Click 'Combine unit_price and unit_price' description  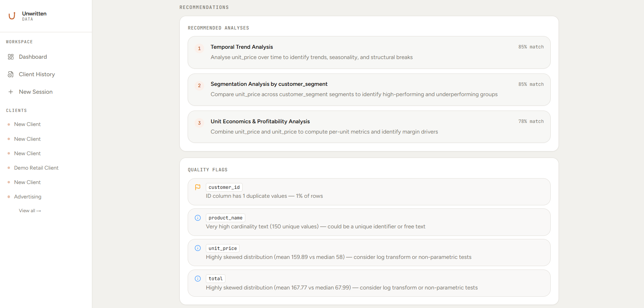[324, 132]
